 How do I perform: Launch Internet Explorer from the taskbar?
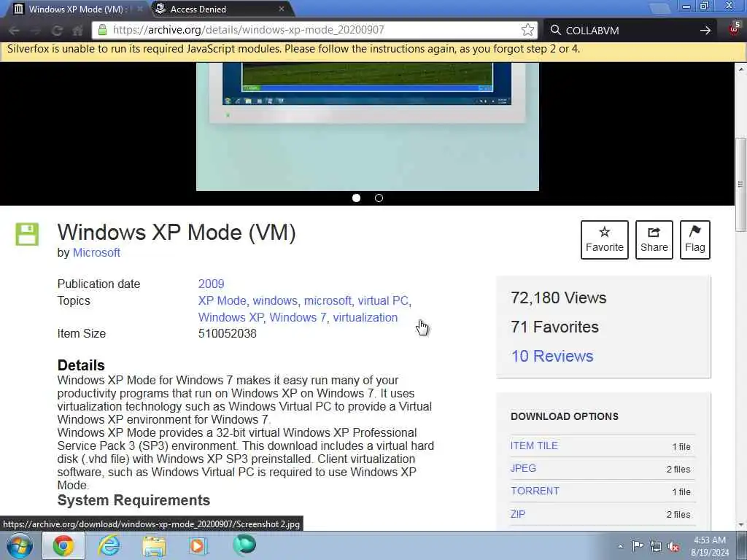pos(109,545)
